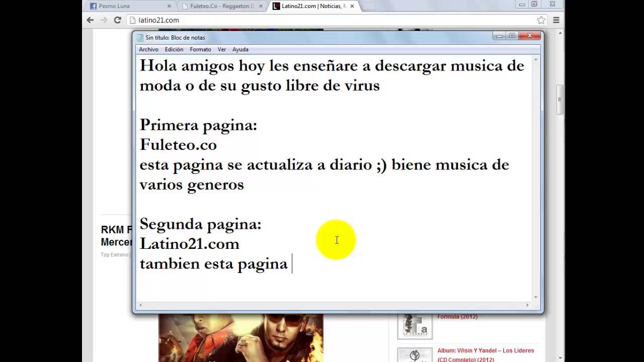
Task: Click Notepad's horizontal scrollbar left arrow
Action: click(x=140, y=305)
